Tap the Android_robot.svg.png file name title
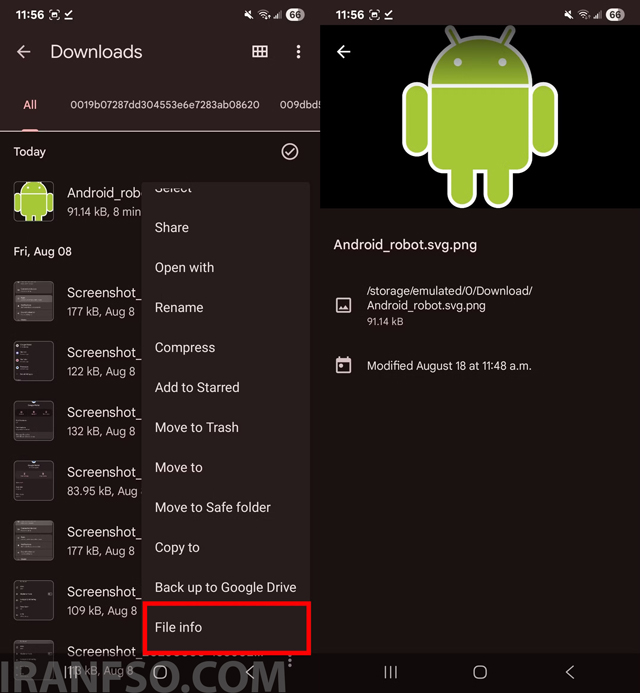The height and width of the screenshot is (693, 640). pyautogui.click(x=405, y=245)
